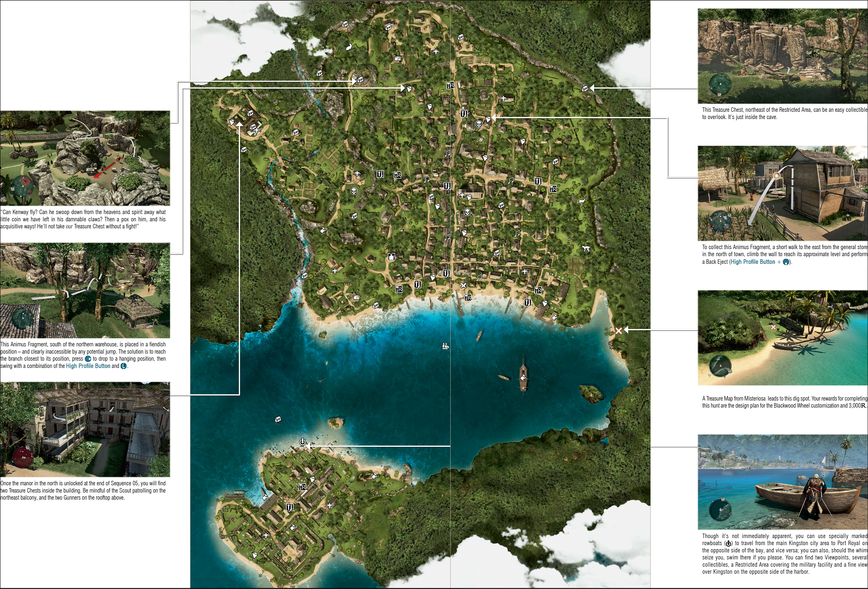Click the scroll icon on the anchored ship
Viewport: 868px width, 589px height.
pos(524,378)
